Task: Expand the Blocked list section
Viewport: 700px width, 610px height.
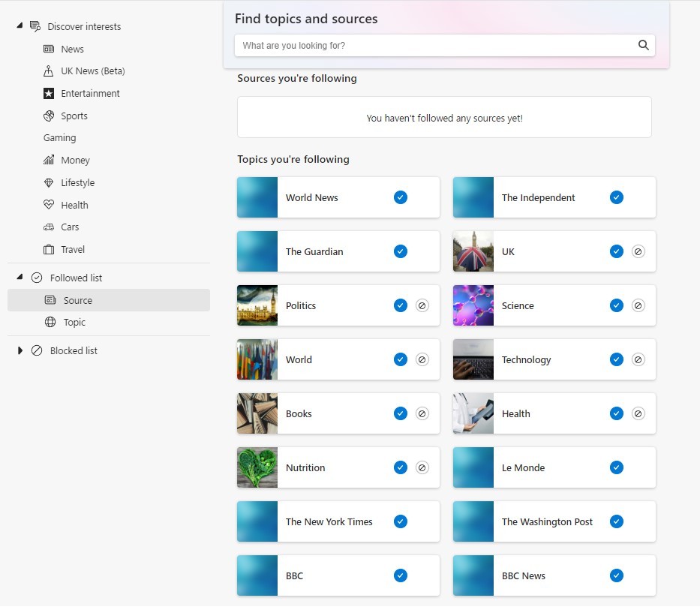Action: [20, 350]
